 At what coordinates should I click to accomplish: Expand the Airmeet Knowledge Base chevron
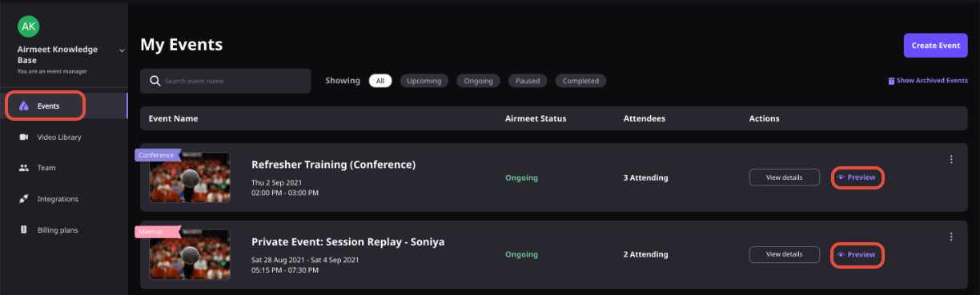[122, 50]
